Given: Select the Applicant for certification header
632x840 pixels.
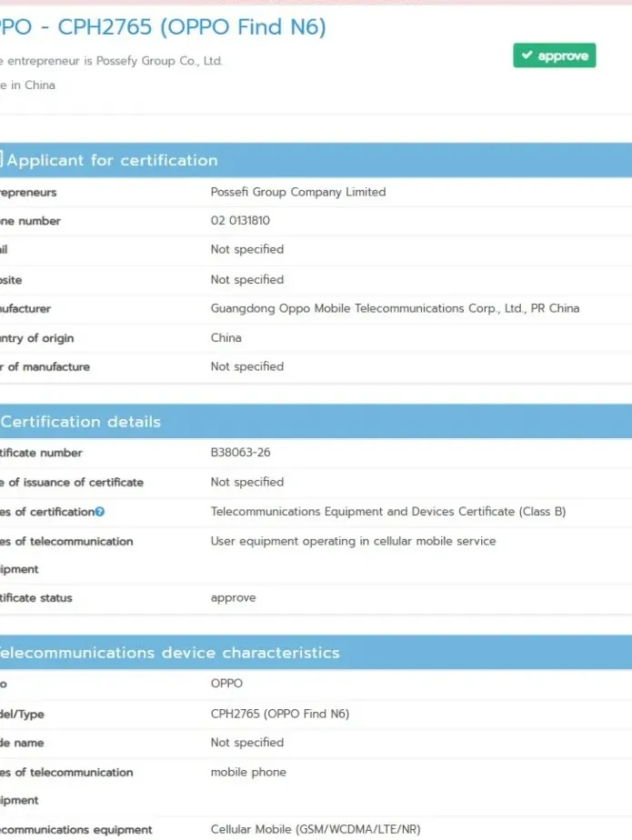Looking at the screenshot, I should pos(316,160).
